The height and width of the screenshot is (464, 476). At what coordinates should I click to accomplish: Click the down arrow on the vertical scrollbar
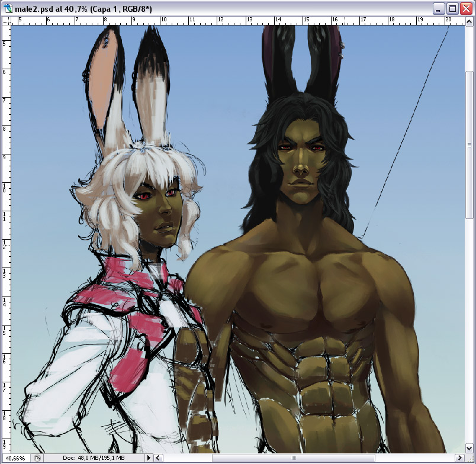pyautogui.click(x=469, y=448)
